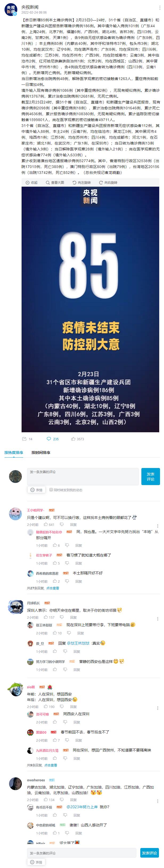This screenshot has height=868, width=164.
Task: Switch to the 按时间排序 tab
Action: [x=41, y=453]
